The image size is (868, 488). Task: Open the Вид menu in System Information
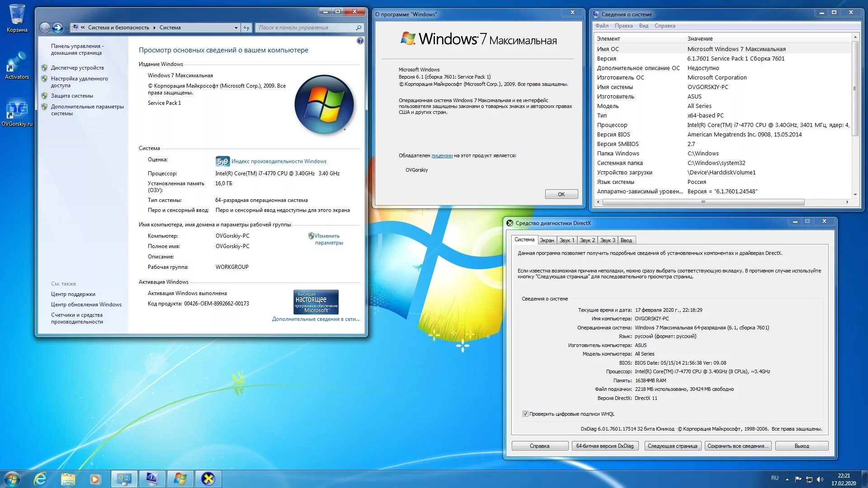pos(643,26)
